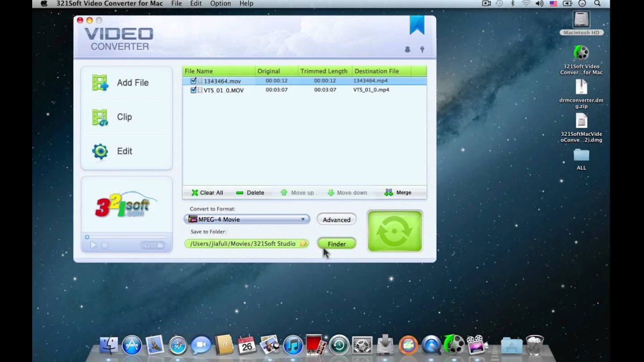Click Original length 00:03:07 cell
Viewport: 644px width, 362px height.
point(276,89)
